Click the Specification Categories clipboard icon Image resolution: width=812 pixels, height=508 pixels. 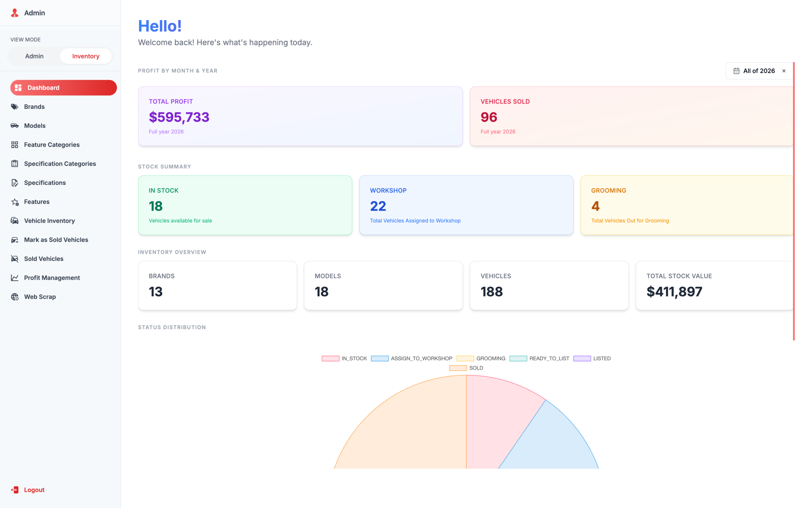click(x=14, y=164)
